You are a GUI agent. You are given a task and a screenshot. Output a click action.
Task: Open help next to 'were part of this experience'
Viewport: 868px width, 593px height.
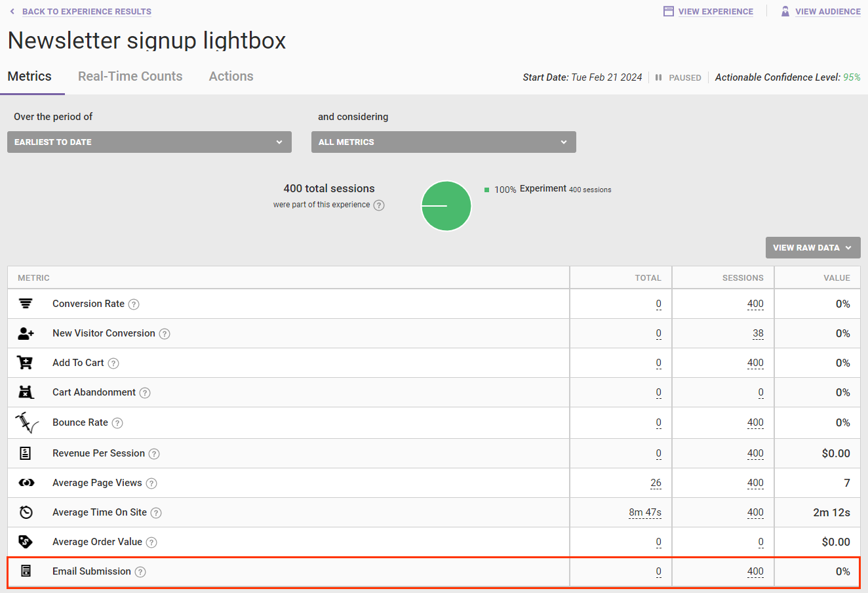(x=379, y=205)
